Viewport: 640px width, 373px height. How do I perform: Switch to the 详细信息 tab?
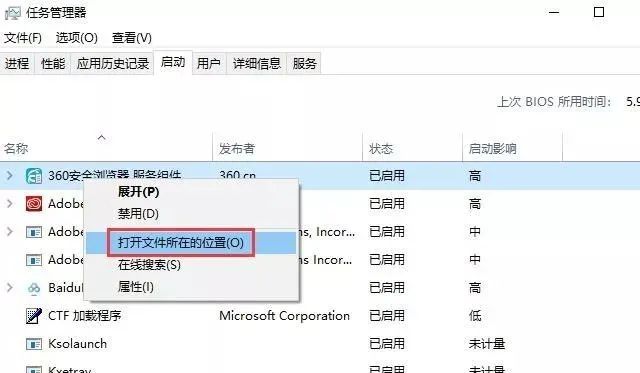pos(257,64)
